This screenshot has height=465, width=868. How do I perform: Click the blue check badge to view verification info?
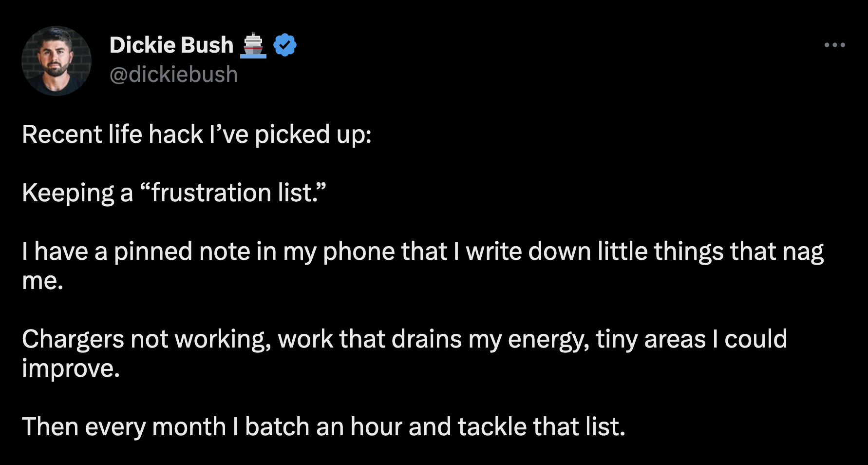[285, 44]
